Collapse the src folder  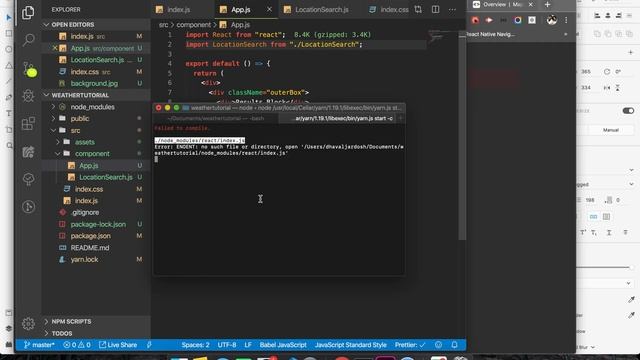coord(96,131)
